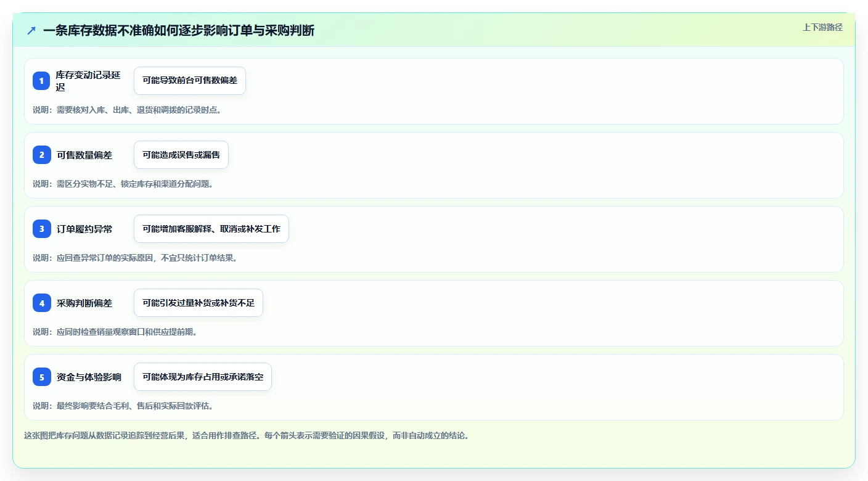Click the 可能造成误售或漏售 chip

181,155
